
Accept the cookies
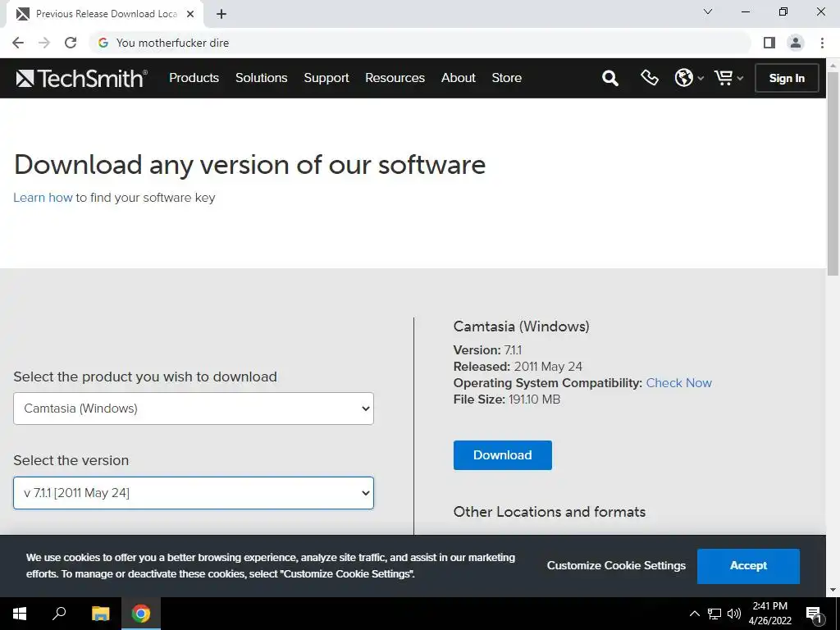748,566
